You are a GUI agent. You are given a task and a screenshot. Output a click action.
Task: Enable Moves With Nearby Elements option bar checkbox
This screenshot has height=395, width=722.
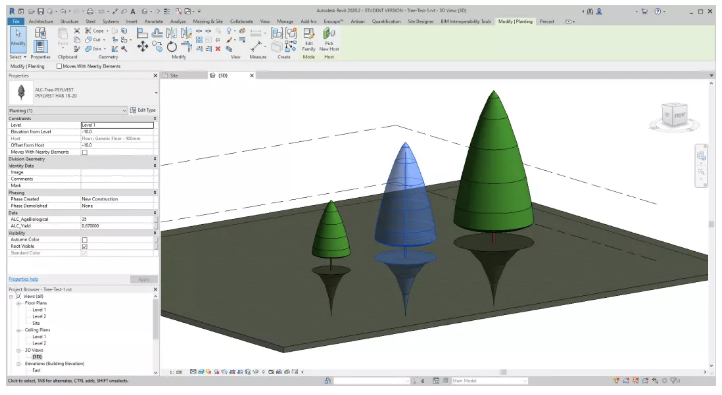point(59,66)
